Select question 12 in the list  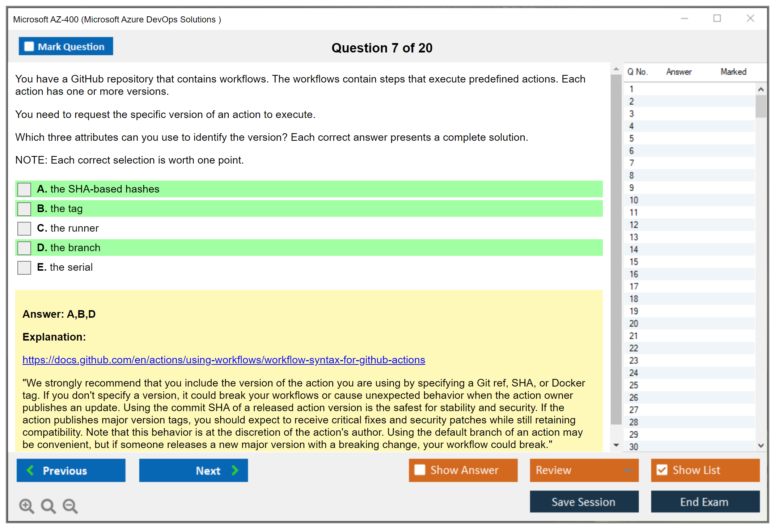(634, 225)
